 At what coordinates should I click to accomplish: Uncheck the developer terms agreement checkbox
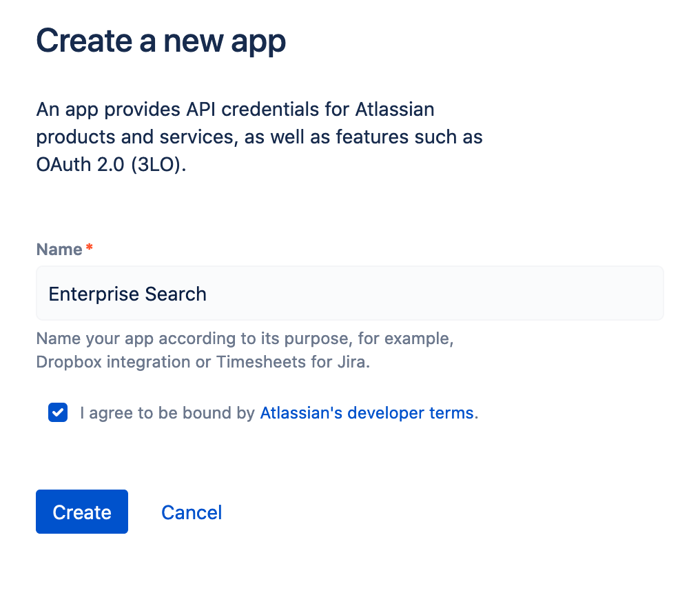tap(58, 413)
